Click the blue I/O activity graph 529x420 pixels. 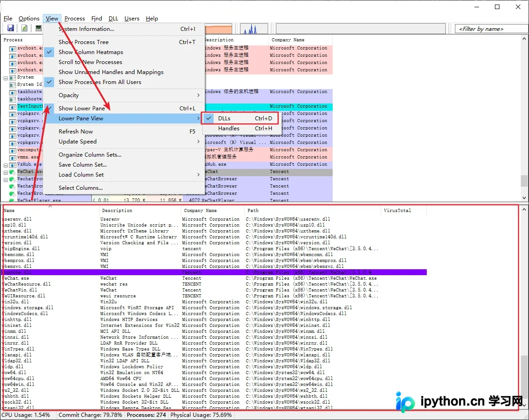tap(254, 29)
